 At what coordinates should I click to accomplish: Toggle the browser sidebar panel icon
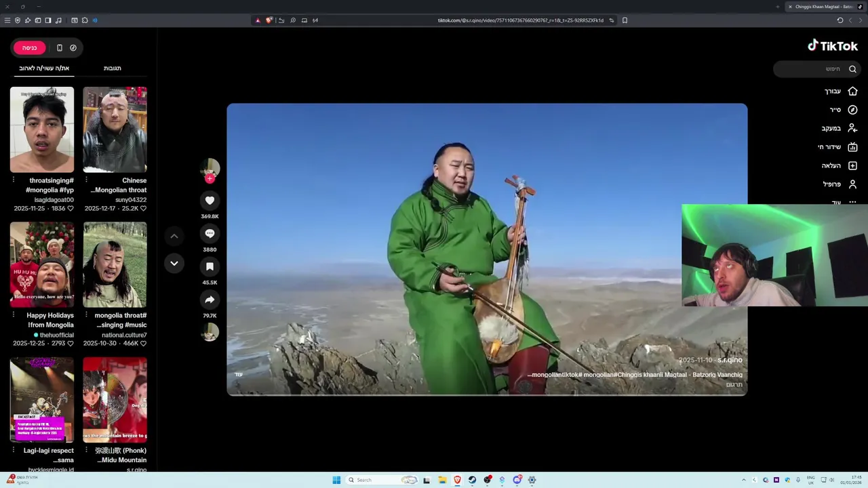tap(48, 20)
